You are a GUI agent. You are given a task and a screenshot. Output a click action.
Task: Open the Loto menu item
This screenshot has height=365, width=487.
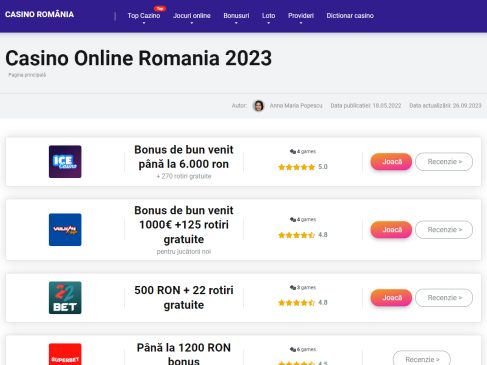coord(268,16)
